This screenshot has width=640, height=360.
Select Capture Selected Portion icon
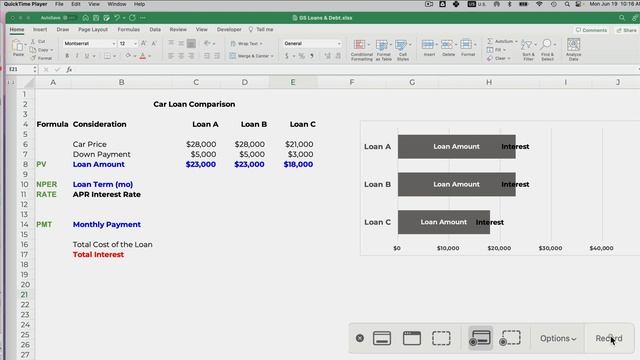click(x=441, y=338)
